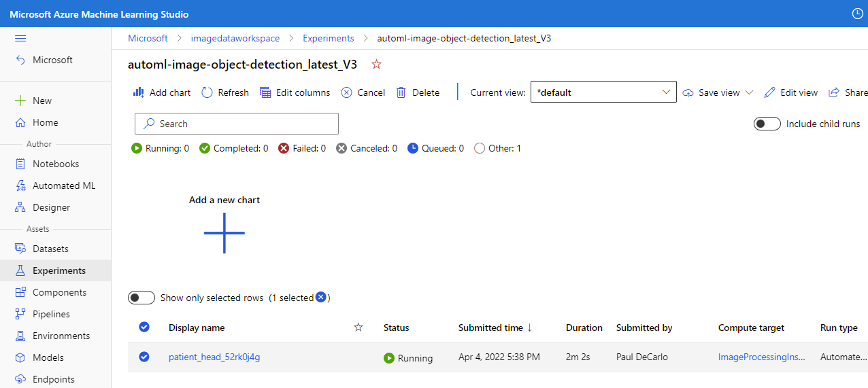Click Edit view pencil button

click(790, 92)
